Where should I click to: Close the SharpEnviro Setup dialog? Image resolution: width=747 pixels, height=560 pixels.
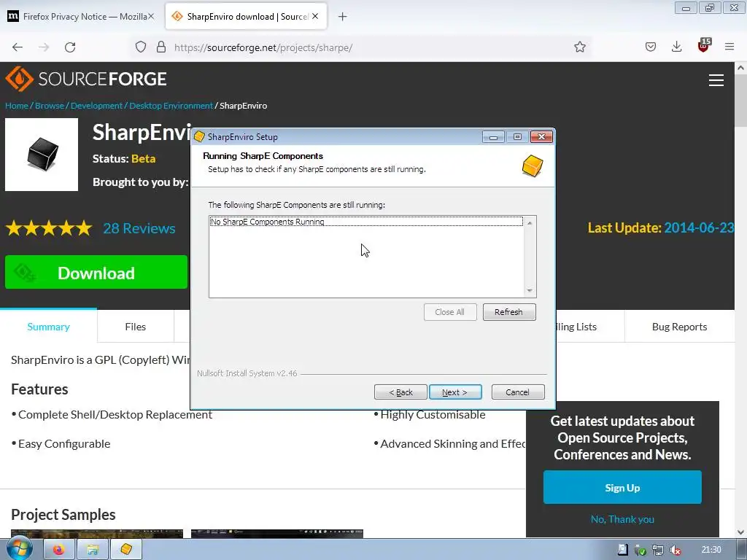coord(542,137)
